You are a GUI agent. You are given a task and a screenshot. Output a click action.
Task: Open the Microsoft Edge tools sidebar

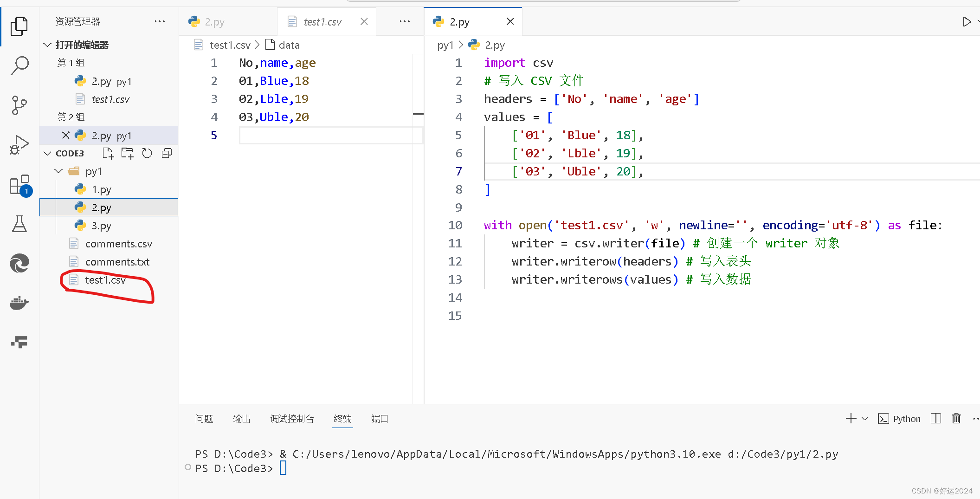tap(19, 263)
